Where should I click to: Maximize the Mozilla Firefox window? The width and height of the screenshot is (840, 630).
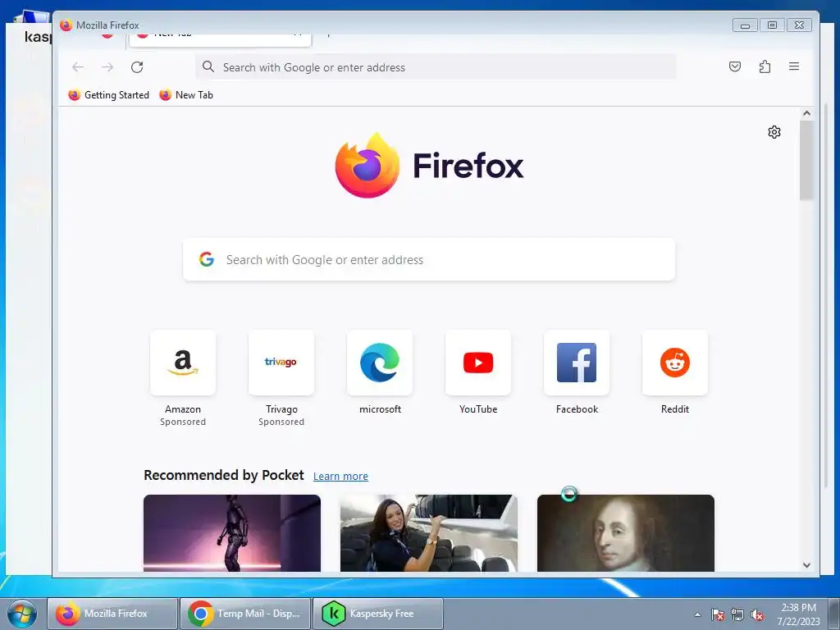772,25
